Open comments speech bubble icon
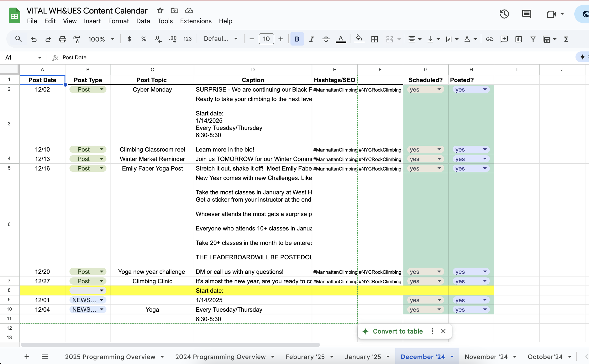Viewport: 589px width, 364px height. click(x=526, y=14)
